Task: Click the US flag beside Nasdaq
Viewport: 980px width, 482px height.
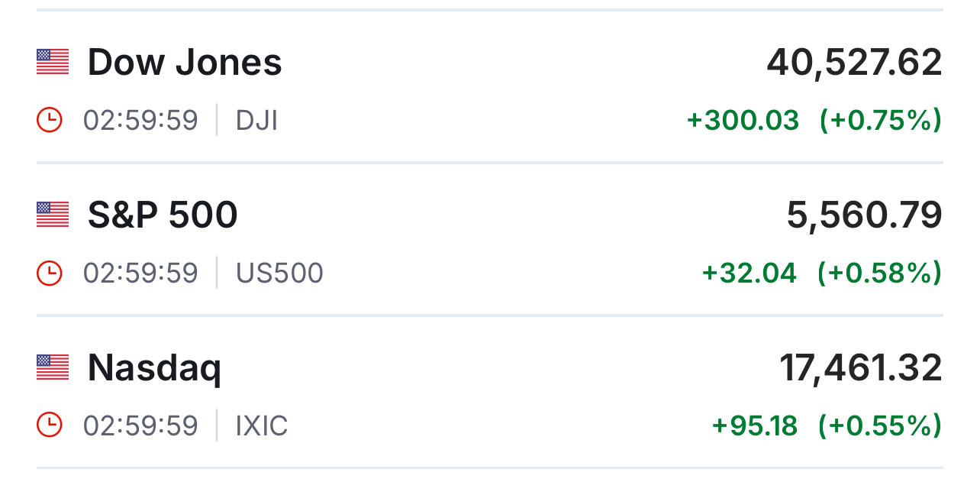Action: pos(53,367)
